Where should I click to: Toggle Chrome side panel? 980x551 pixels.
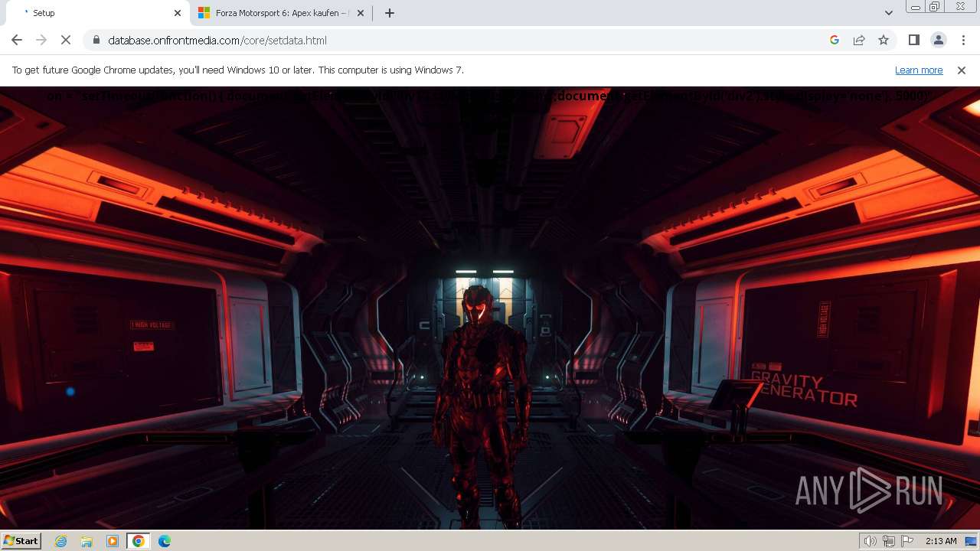pyautogui.click(x=913, y=40)
